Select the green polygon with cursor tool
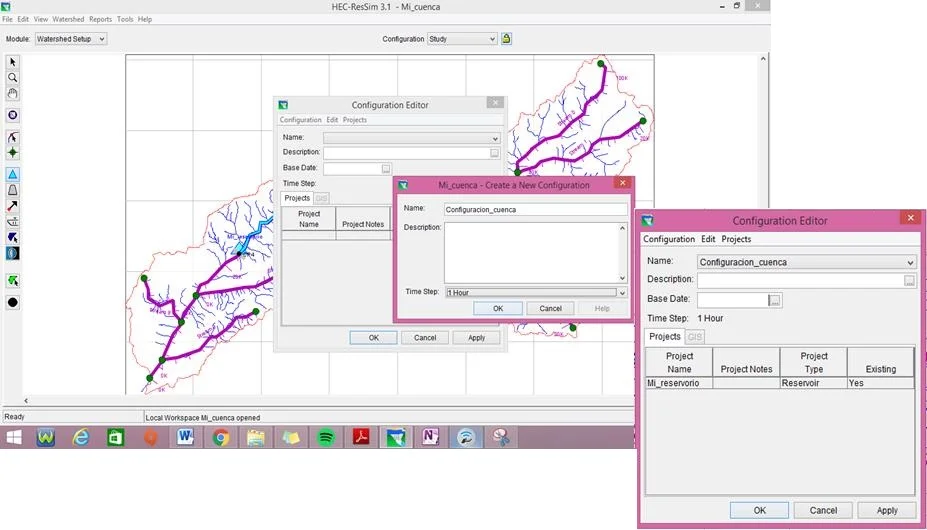 12,280
